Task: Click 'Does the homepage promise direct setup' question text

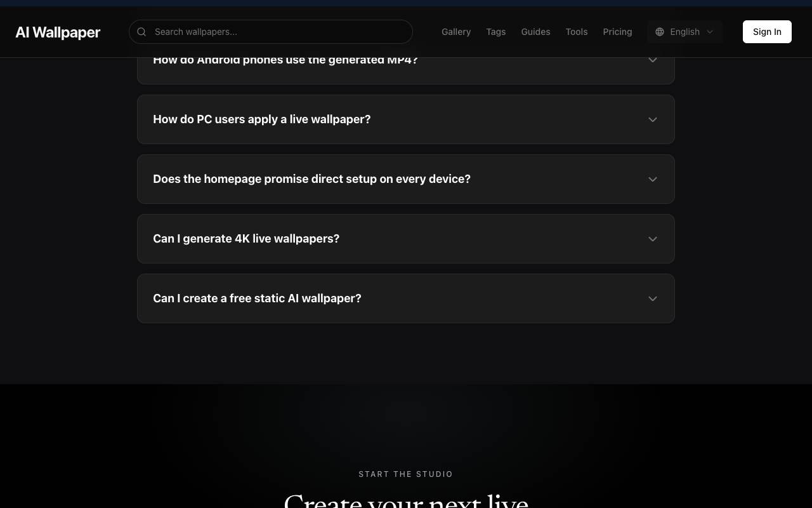Action: pos(311,179)
